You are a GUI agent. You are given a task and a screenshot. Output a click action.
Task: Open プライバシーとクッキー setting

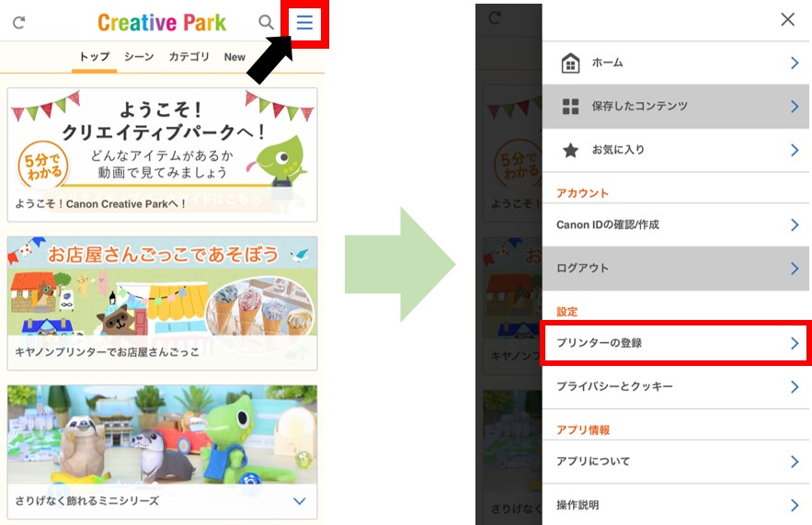click(675, 387)
